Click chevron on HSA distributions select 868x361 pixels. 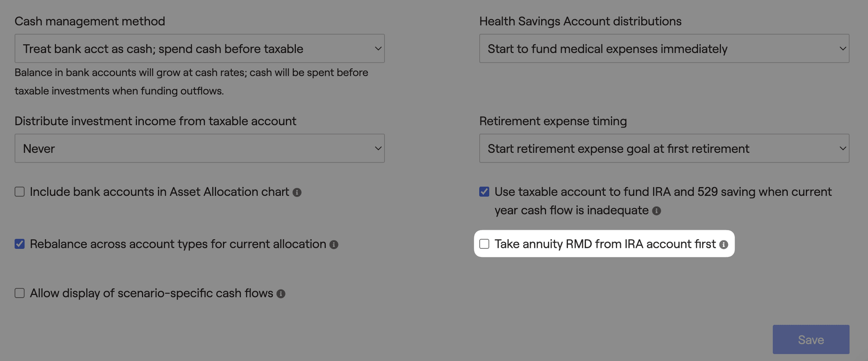coord(843,48)
